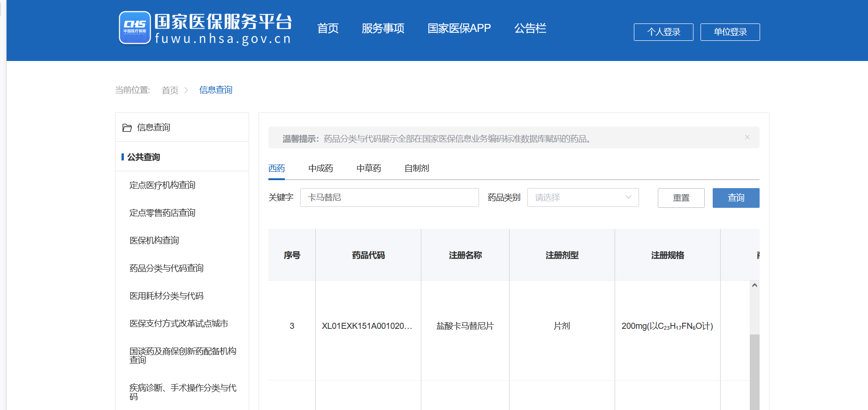868x410 pixels.
Task: Switch to the 中草药 tab
Action: tap(368, 168)
